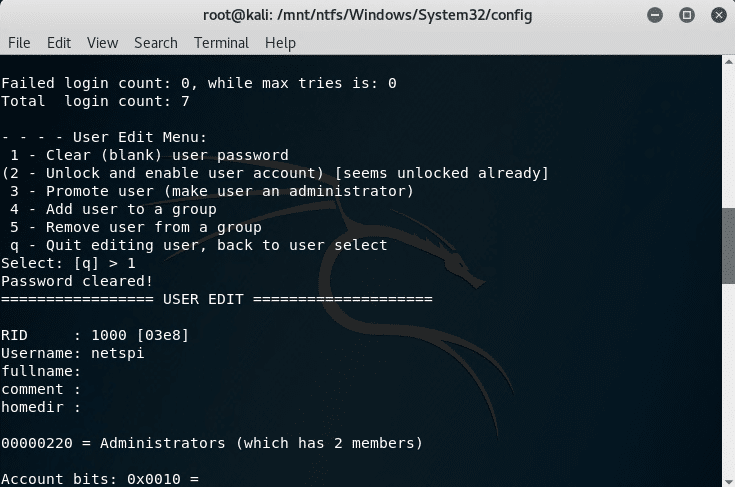Open the Help menu
The width and height of the screenshot is (735, 487).
pyautogui.click(x=280, y=43)
